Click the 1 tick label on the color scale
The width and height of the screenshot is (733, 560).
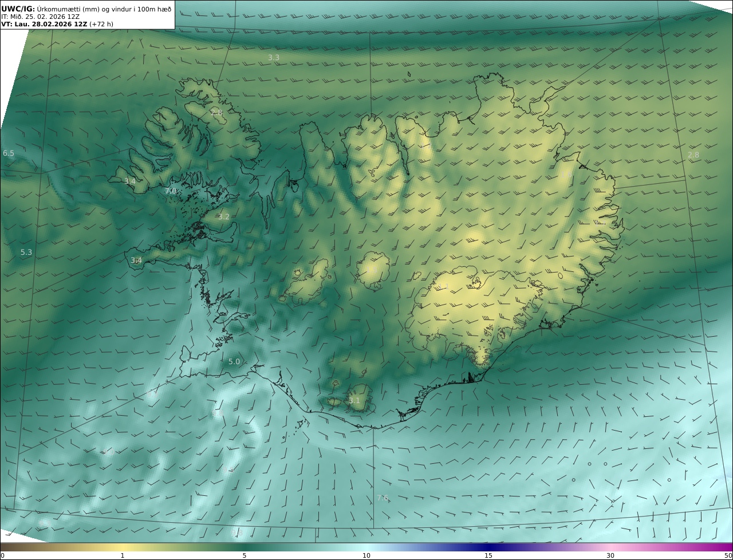[123, 555]
